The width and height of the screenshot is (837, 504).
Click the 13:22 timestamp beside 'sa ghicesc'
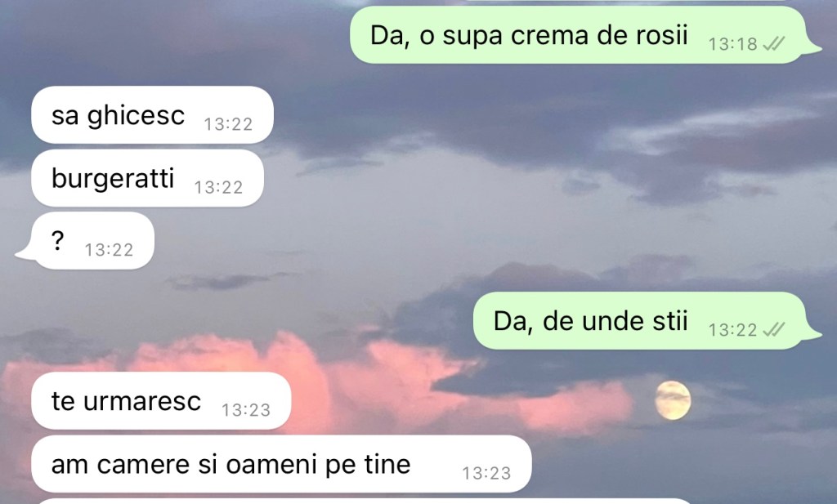click(228, 124)
